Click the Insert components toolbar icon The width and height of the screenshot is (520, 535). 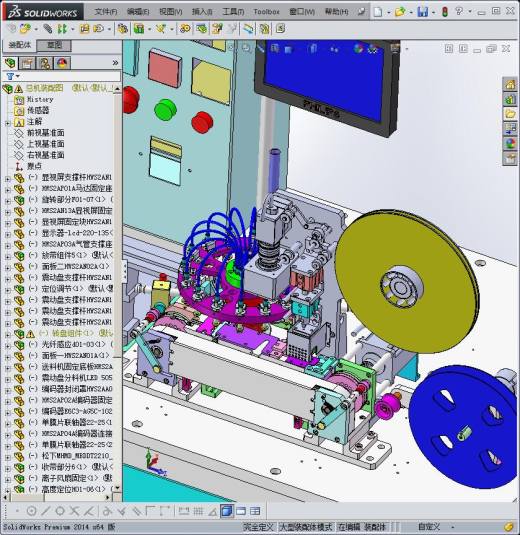[x=25, y=29]
